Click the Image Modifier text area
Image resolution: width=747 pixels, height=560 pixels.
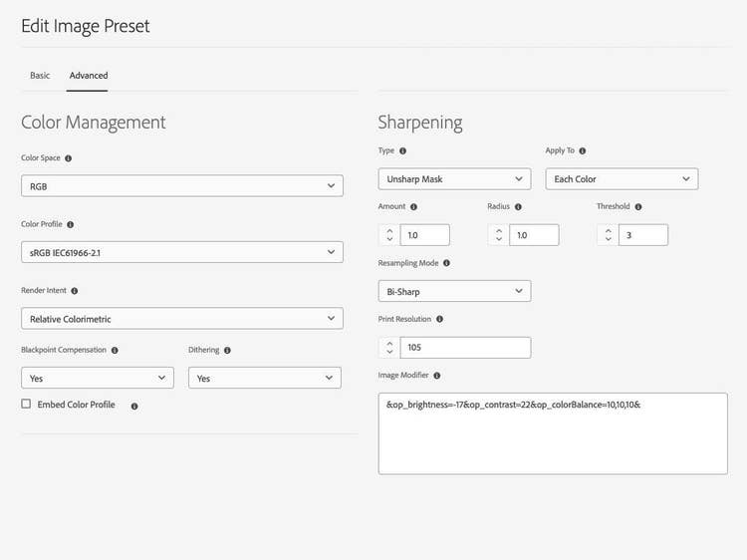[553, 433]
